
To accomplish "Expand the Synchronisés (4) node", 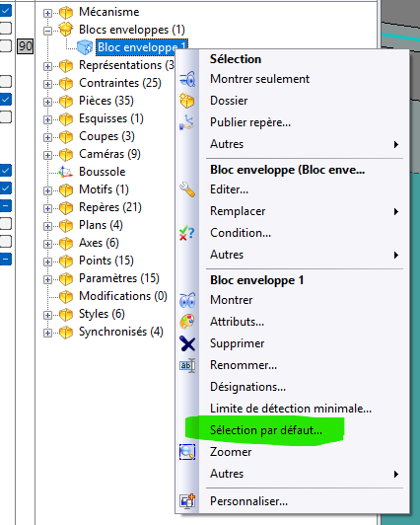I will (x=47, y=333).
